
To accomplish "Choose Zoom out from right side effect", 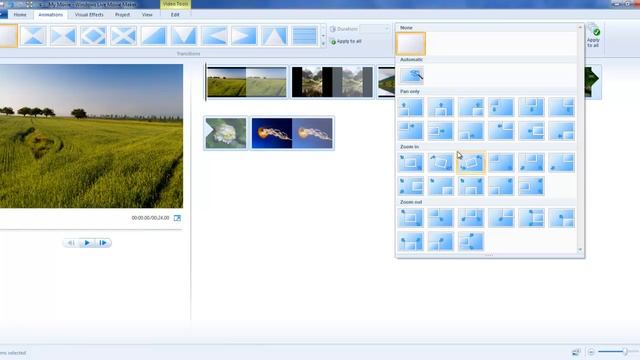I will (531, 218).
